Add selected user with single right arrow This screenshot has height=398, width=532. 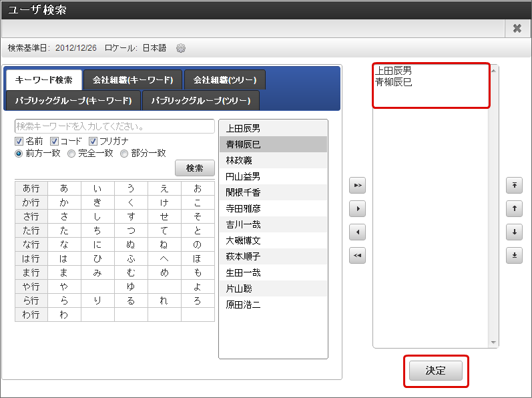pos(357,208)
